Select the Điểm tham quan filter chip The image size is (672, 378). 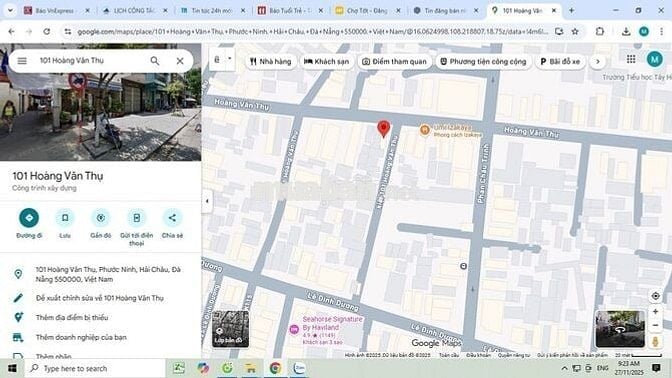pyautogui.click(x=394, y=61)
